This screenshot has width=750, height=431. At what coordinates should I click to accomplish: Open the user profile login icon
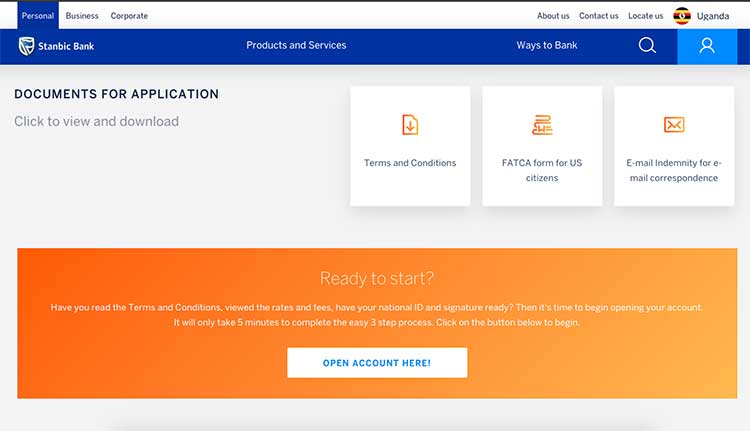(x=707, y=46)
